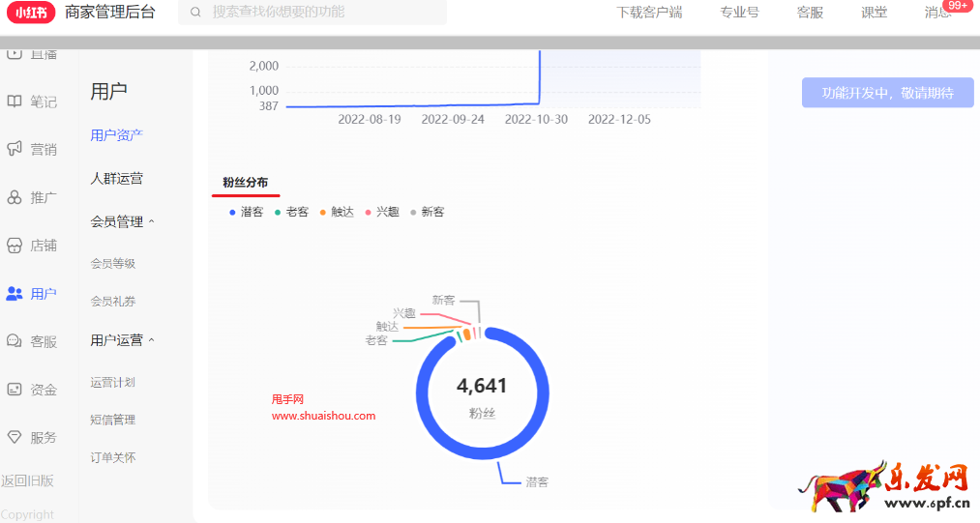Toggle 触达 legend series visibility
The width and height of the screenshot is (980, 523).
coord(337,212)
